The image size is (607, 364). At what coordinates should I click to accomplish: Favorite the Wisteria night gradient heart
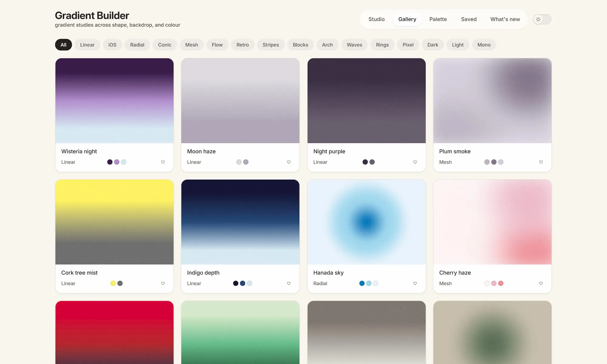163,162
